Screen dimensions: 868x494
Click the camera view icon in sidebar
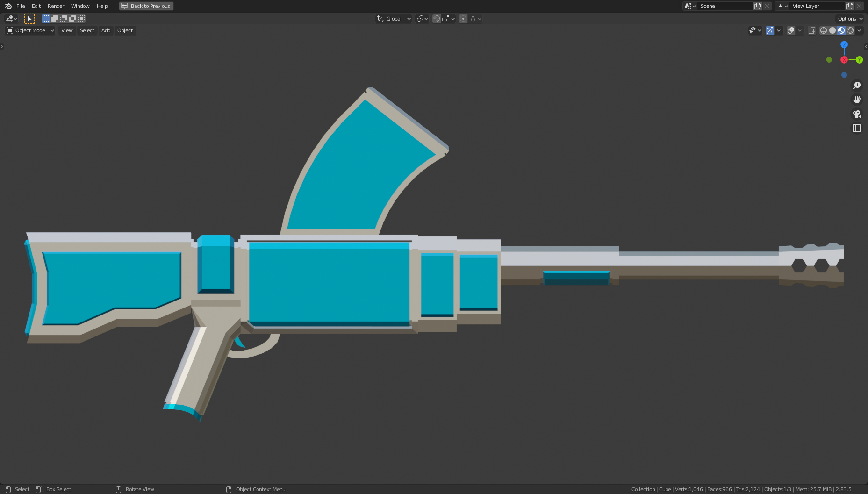click(857, 114)
